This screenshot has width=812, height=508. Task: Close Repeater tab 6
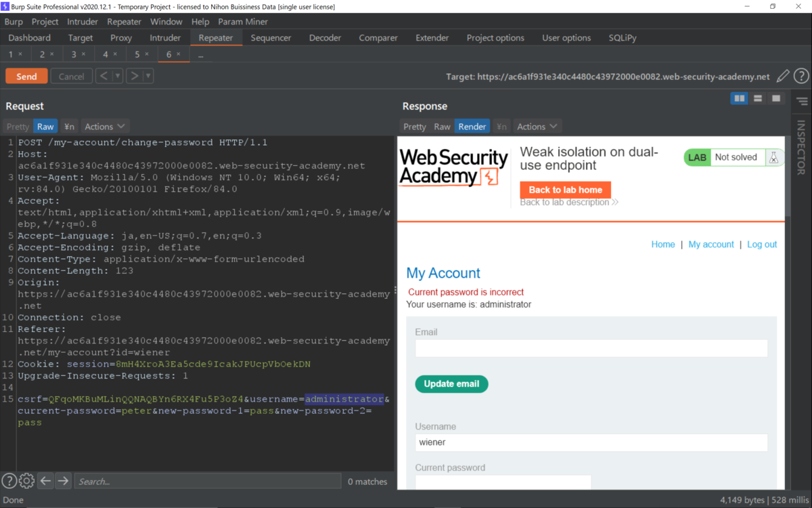click(x=179, y=54)
